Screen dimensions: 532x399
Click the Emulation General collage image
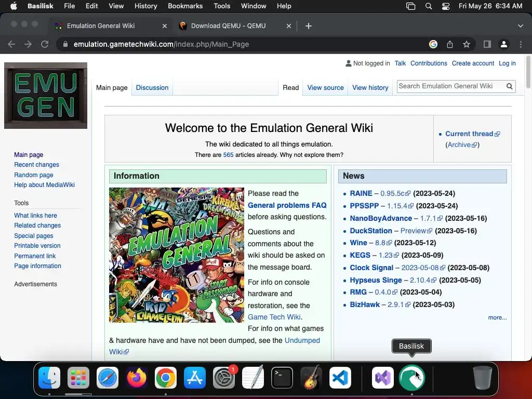click(177, 255)
